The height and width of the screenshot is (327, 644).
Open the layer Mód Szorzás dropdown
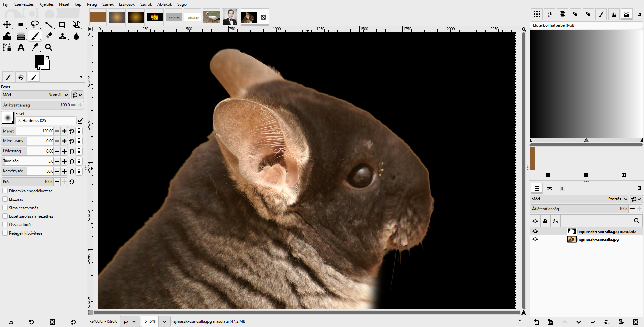[x=579, y=199]
